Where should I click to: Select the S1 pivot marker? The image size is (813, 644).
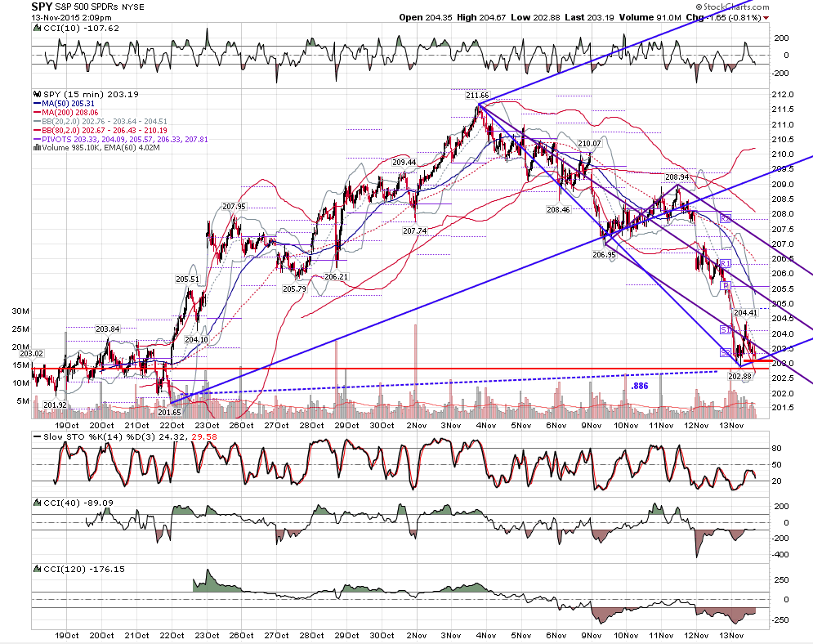725,330
